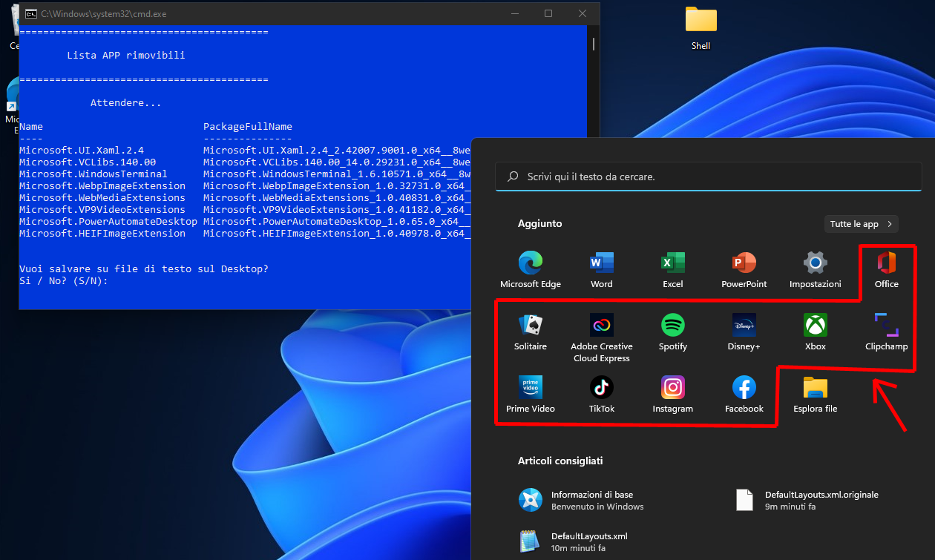Screen dimensions: 935x560
Task: Open Impostazioni settings gear icon
Action: point(815,270)
